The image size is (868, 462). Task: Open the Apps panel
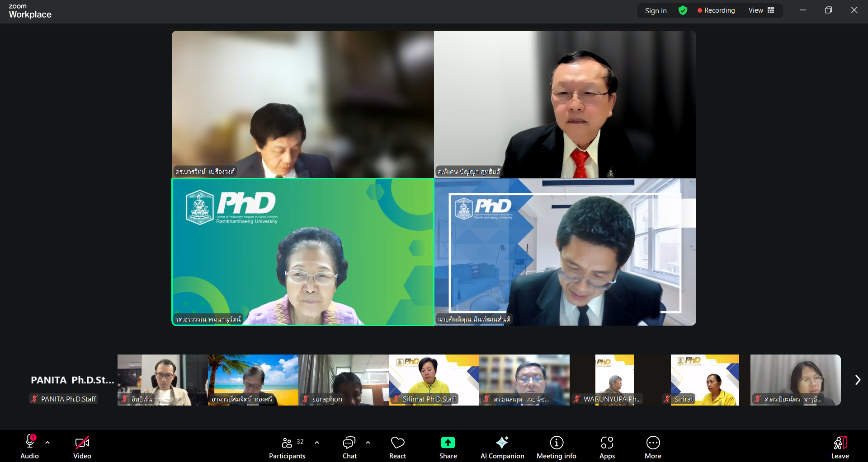[x=607, y=447]
